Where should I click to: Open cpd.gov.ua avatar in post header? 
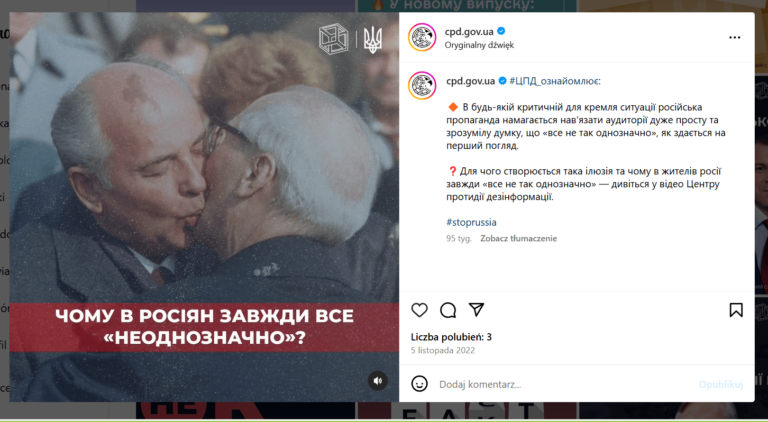click(422, 37)
